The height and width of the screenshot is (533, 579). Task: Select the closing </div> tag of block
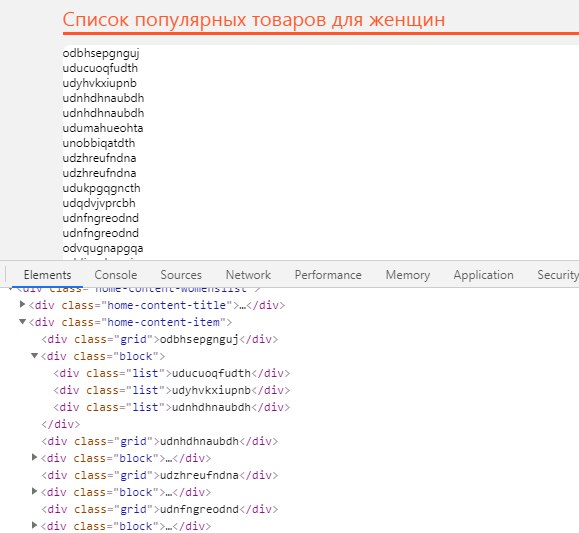(x=61, y=424)
